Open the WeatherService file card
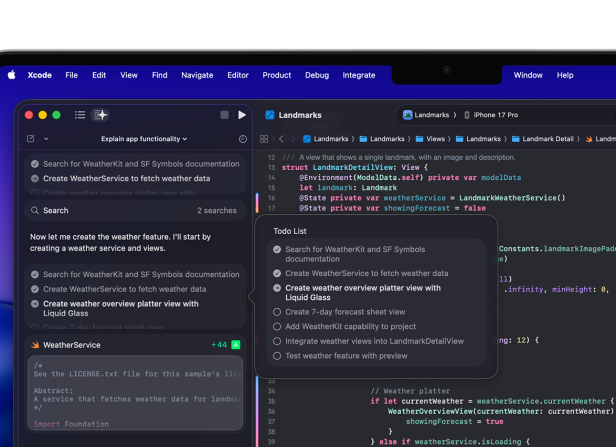Image resolution: width=616 pixels, height=447 pixels. pos(136,345)
